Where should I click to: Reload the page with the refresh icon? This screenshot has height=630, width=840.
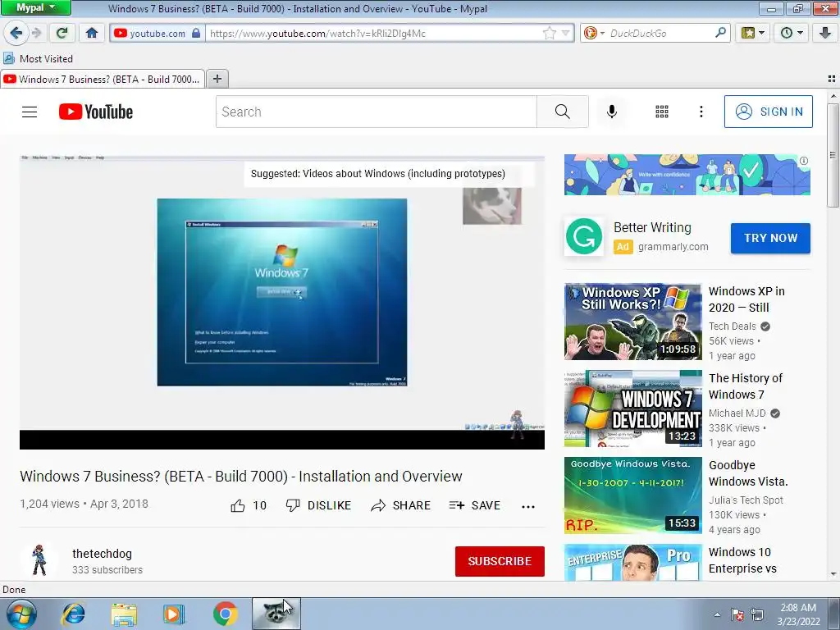[x=62, y=33]
